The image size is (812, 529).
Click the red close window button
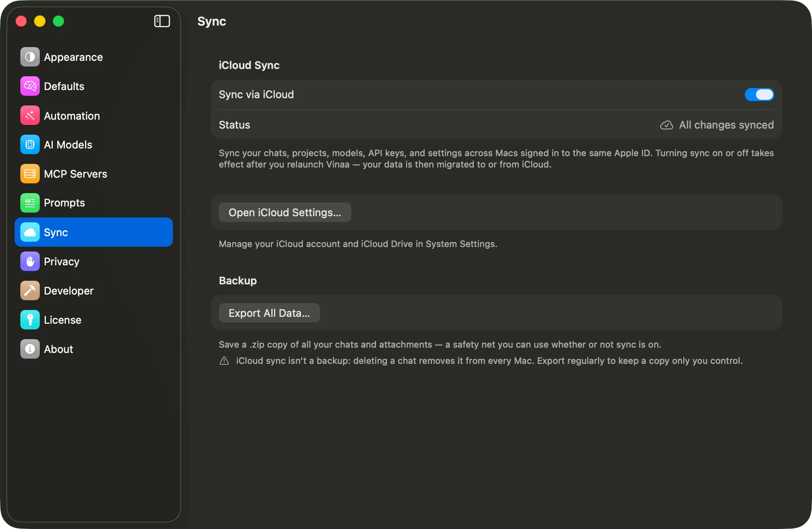21,21
